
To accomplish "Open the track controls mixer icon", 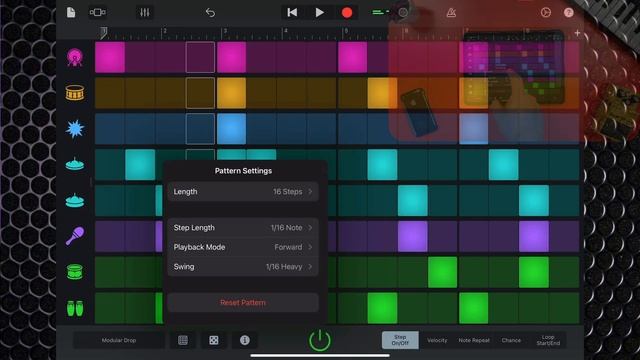I will (x=144, y=13).
